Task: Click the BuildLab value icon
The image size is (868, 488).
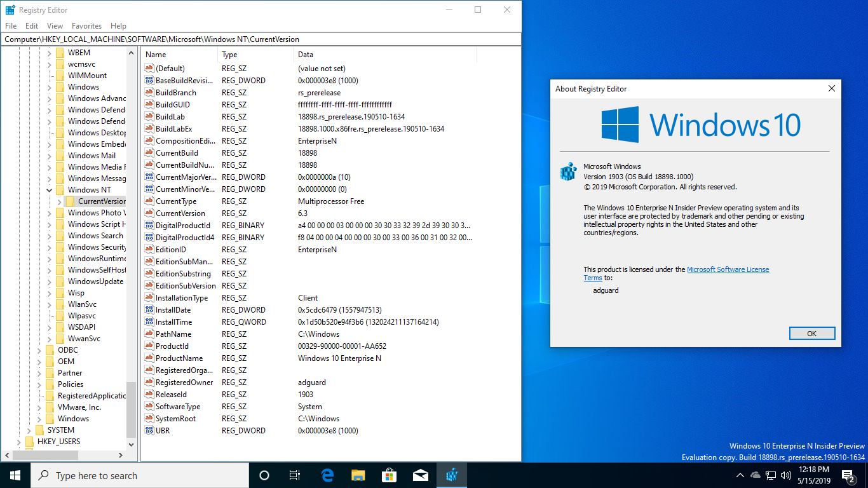Action: [x=149, y=117]
